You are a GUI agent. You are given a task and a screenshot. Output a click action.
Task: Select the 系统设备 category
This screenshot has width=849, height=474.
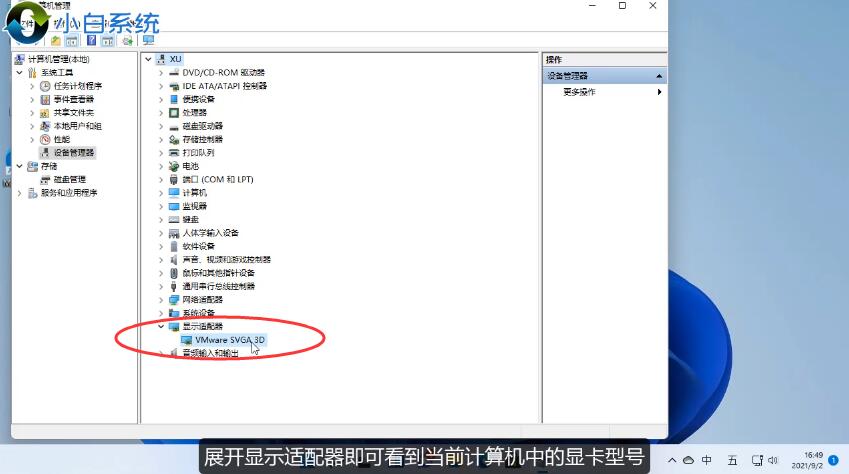click(x=198, y=313)
